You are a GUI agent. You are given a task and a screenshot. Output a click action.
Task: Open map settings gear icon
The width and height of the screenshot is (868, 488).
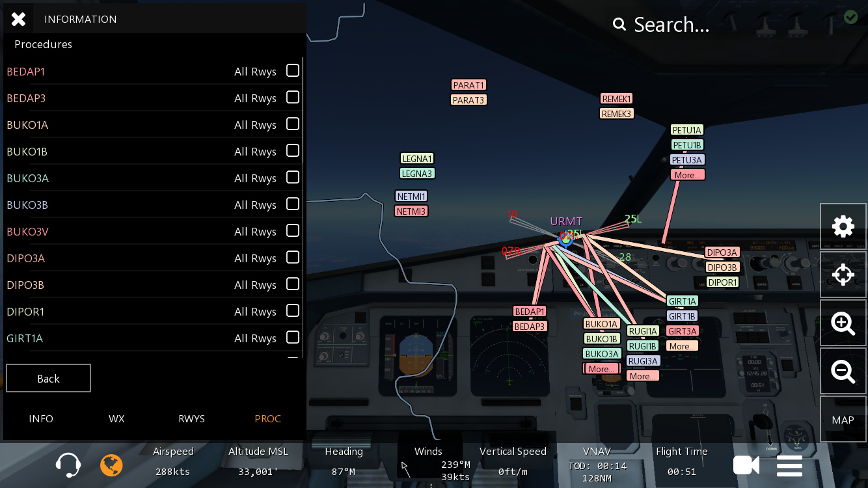click(x=843, y=226)
